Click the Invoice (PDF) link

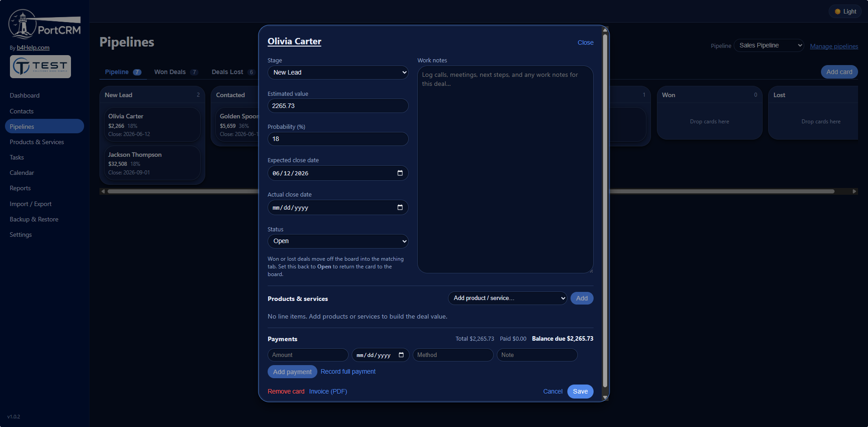point(328,392)
